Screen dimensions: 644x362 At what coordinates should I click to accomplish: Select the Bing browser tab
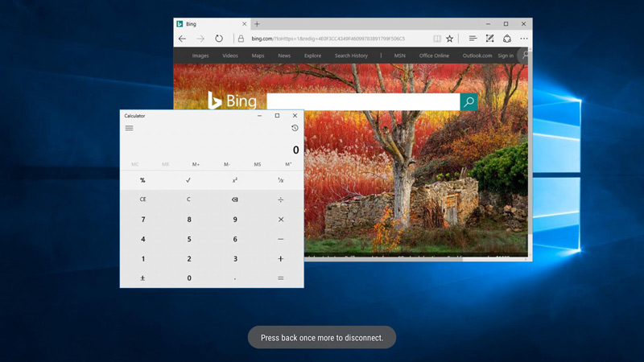tap(210, 24)
